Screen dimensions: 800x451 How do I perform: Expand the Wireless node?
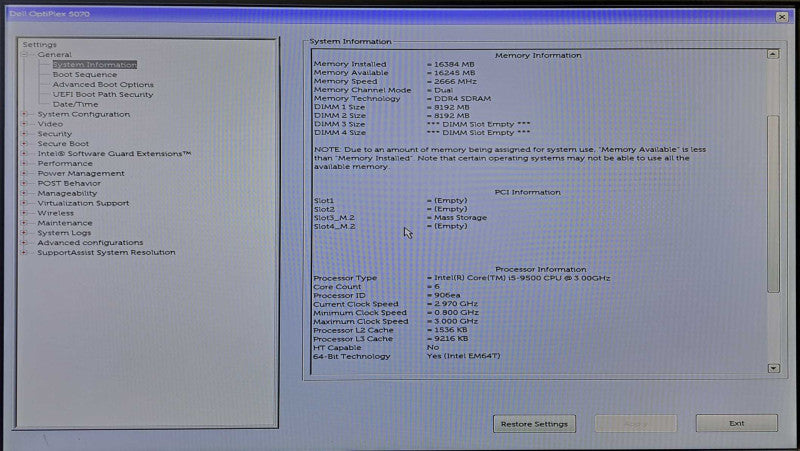click(x=24, y=213)
